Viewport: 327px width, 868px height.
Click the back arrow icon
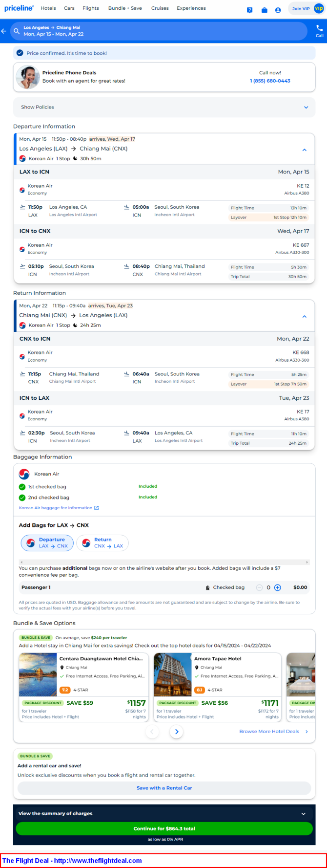[4, 31]
